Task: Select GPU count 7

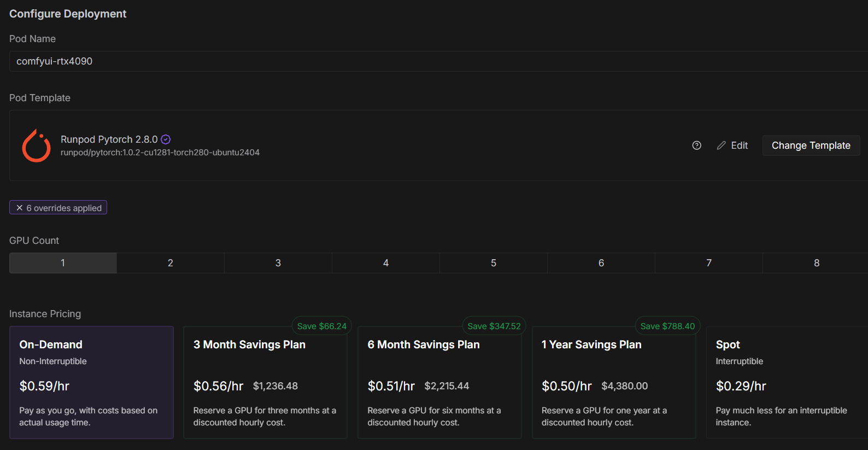Action: [x=709, y=263]
